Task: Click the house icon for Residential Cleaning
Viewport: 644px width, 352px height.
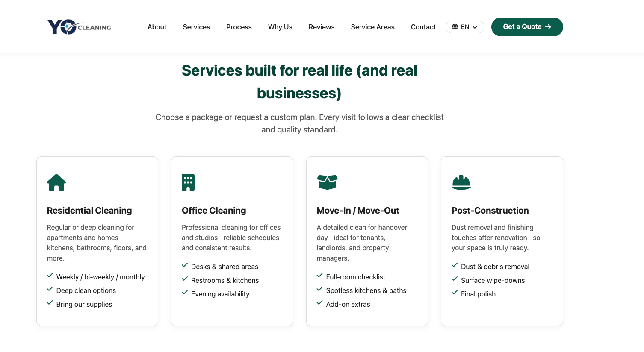Action: [x=56, y=182]
